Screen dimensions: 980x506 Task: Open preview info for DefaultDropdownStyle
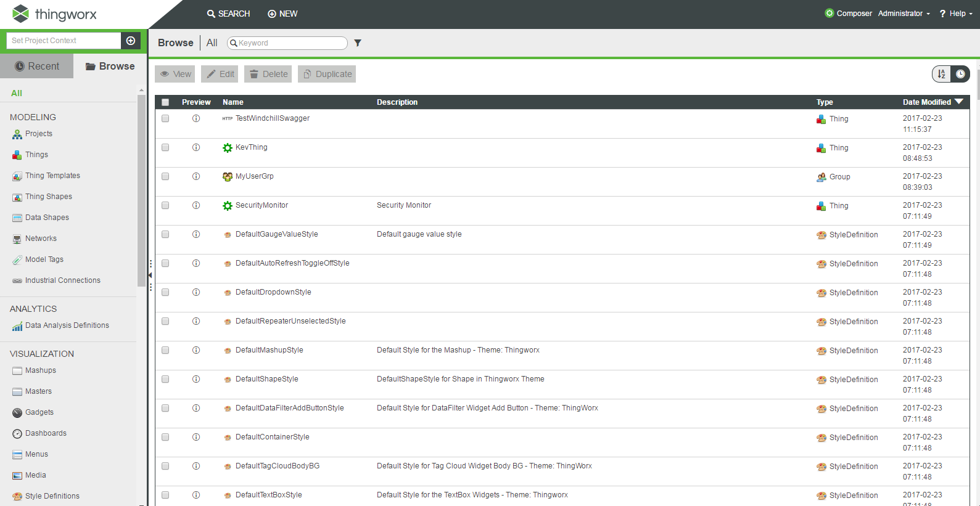tap(196, 292)
